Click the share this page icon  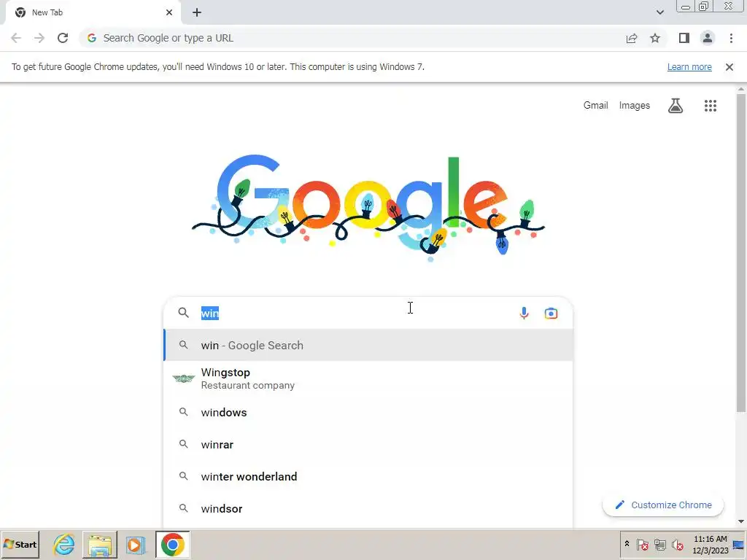pyautogui.click(x=632, y=38)
